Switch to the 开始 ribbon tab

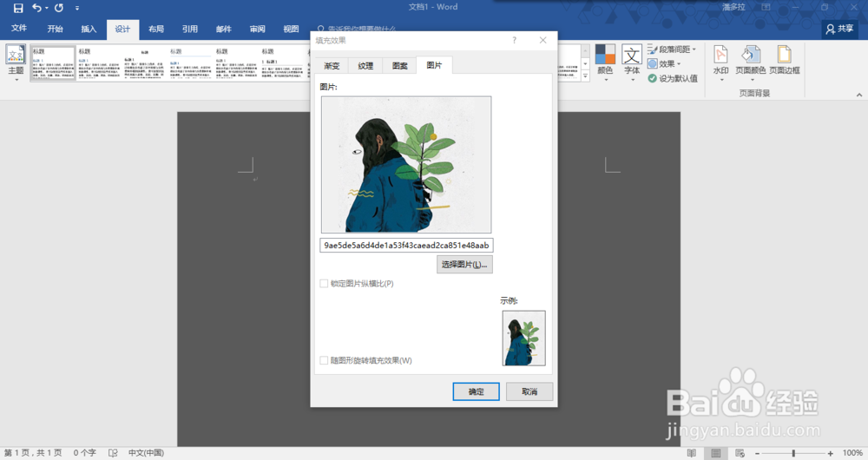pyautogui.click(x=55, y=29)
